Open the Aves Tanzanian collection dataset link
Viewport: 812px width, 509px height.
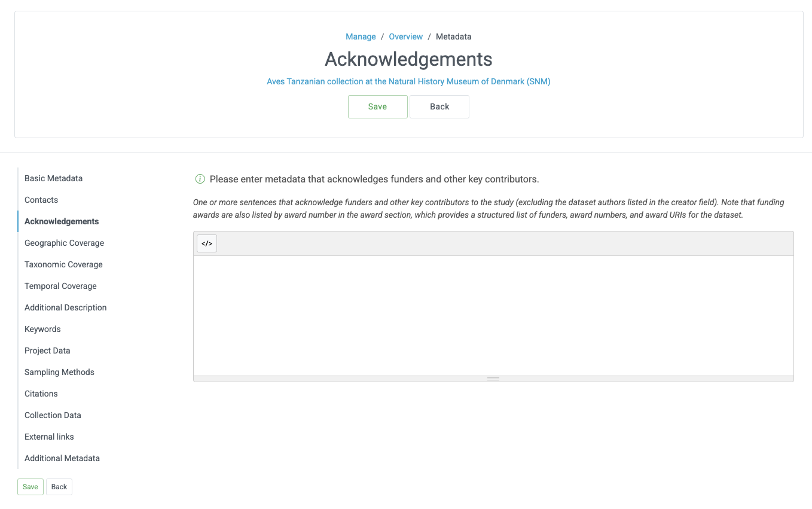click(x=408, y=81)
